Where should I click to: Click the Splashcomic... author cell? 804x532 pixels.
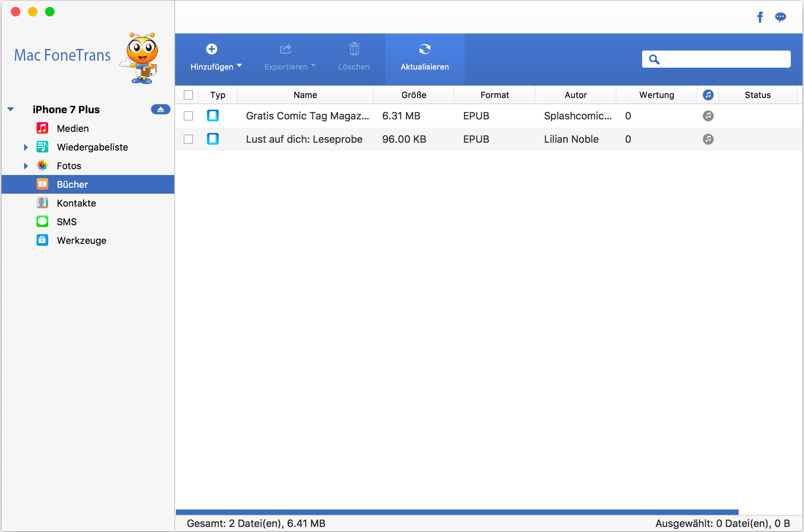pos(578,116)
